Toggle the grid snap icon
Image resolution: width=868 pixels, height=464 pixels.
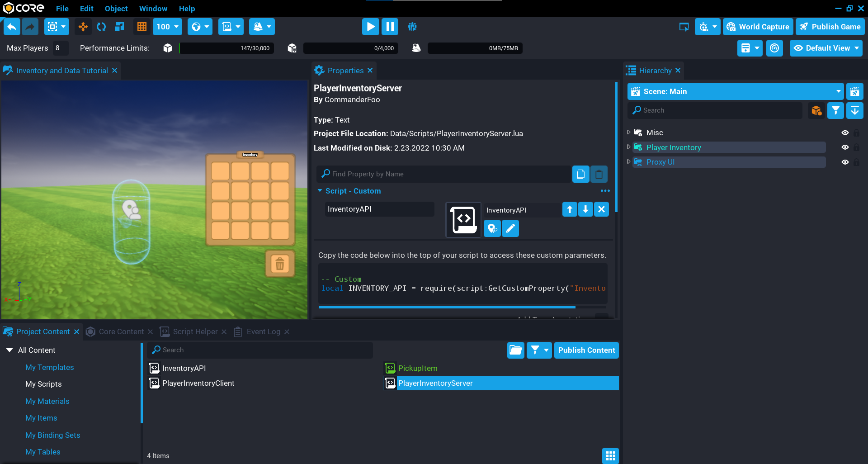pos(142,27)
